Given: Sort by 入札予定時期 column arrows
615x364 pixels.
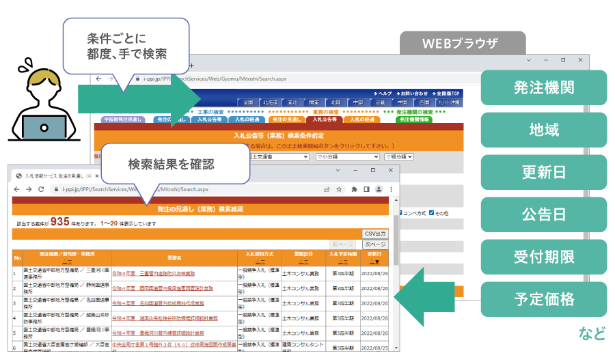Looking at the screenshot, I should pos(343,262).
